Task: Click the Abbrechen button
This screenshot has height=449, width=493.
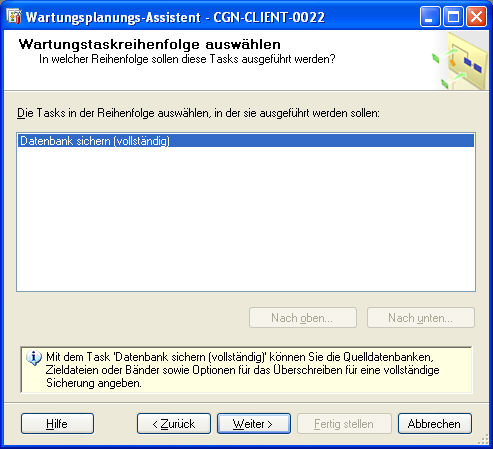Action: tap(435, 424)
